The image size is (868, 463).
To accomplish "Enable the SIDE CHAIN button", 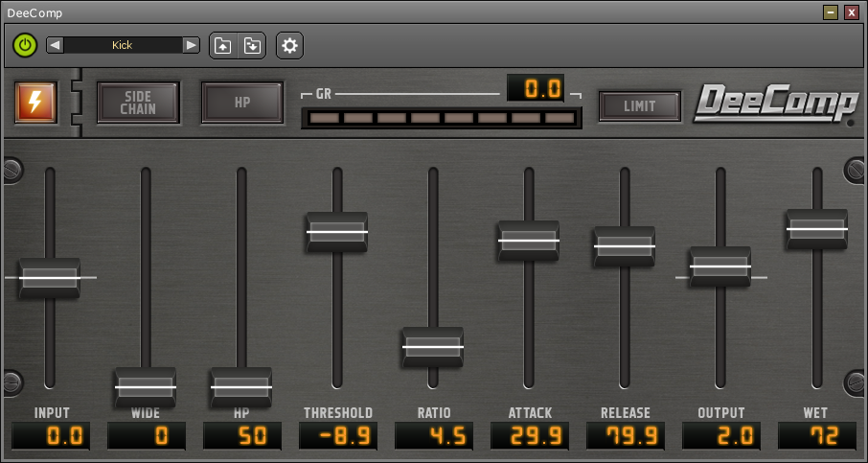I will click(138, 103).
